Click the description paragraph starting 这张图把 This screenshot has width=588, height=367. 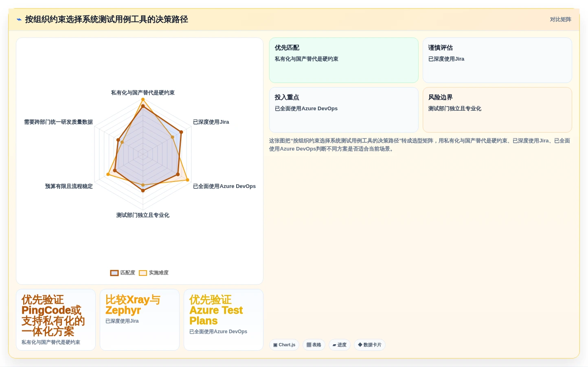coord(420,145)
